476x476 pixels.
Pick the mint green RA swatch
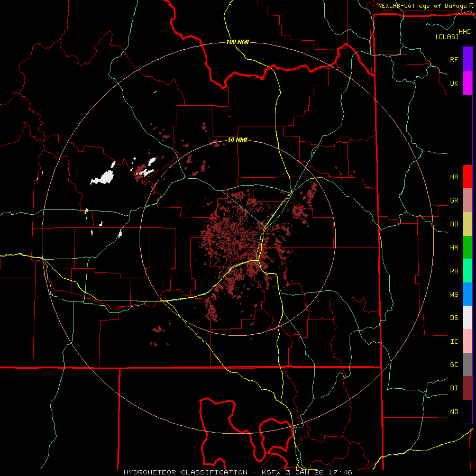467,271
